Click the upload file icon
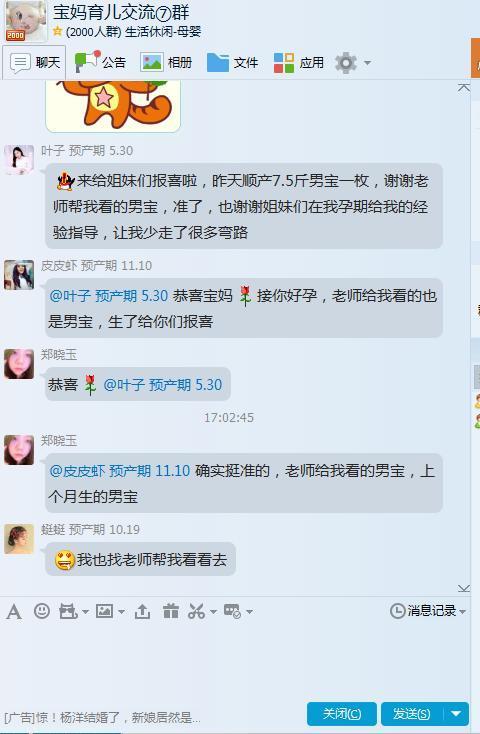This screenshot has width=480, height=734. (x=142, y=611)
